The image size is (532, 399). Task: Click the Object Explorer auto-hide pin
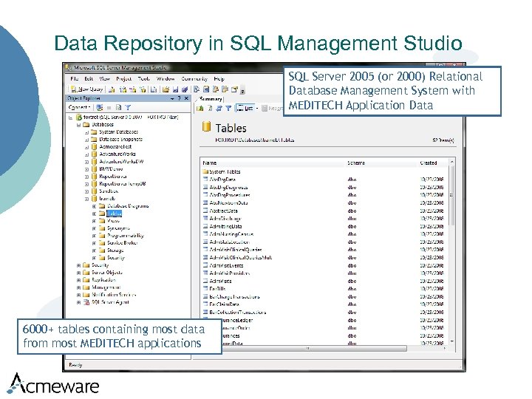(180, 98)
